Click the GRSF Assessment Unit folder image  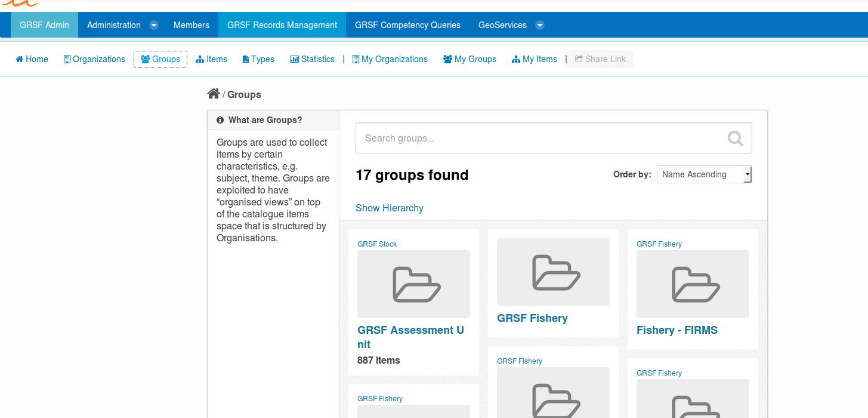tap(413, 284)
